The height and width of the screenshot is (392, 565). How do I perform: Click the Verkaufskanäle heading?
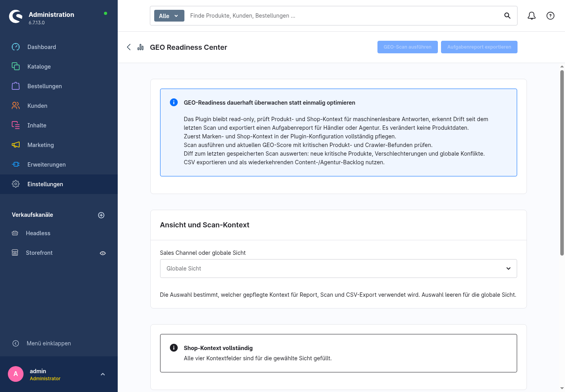[x=33, y=215]
